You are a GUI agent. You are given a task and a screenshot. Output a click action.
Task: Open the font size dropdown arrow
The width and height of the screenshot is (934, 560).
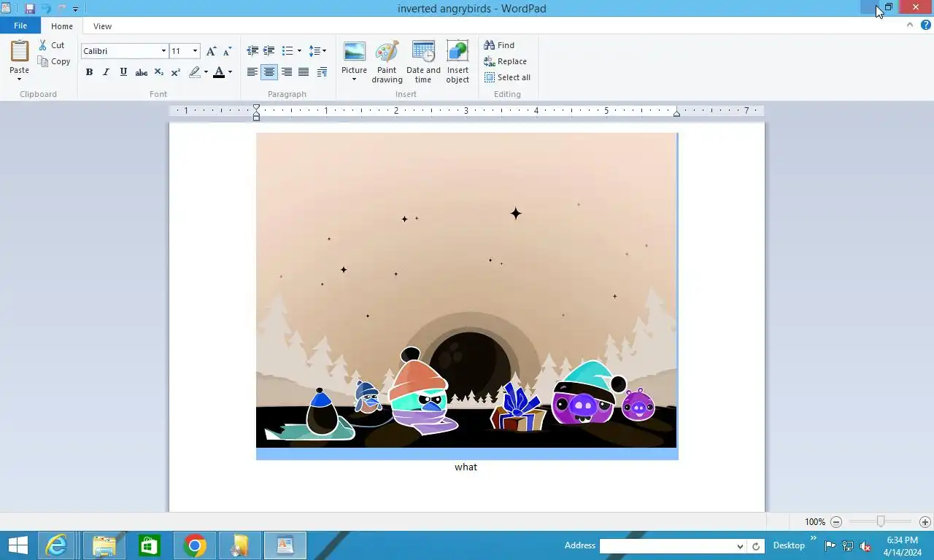point(195,51)
